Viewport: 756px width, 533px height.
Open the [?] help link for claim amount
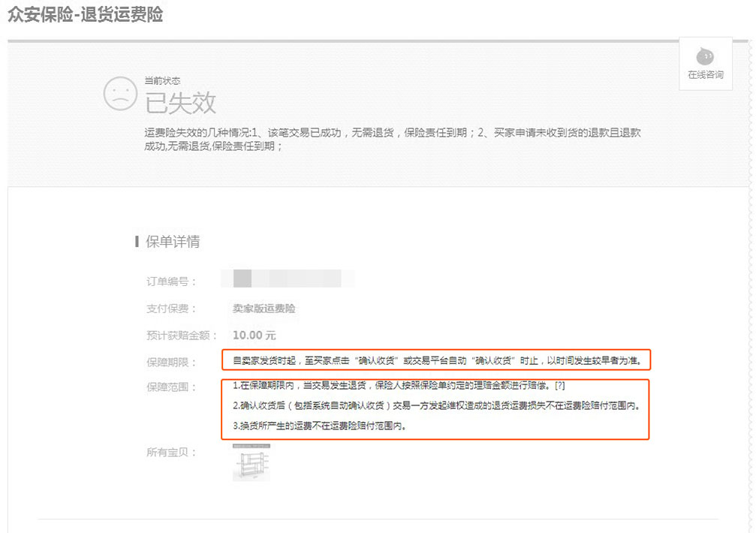coord(560,386)
